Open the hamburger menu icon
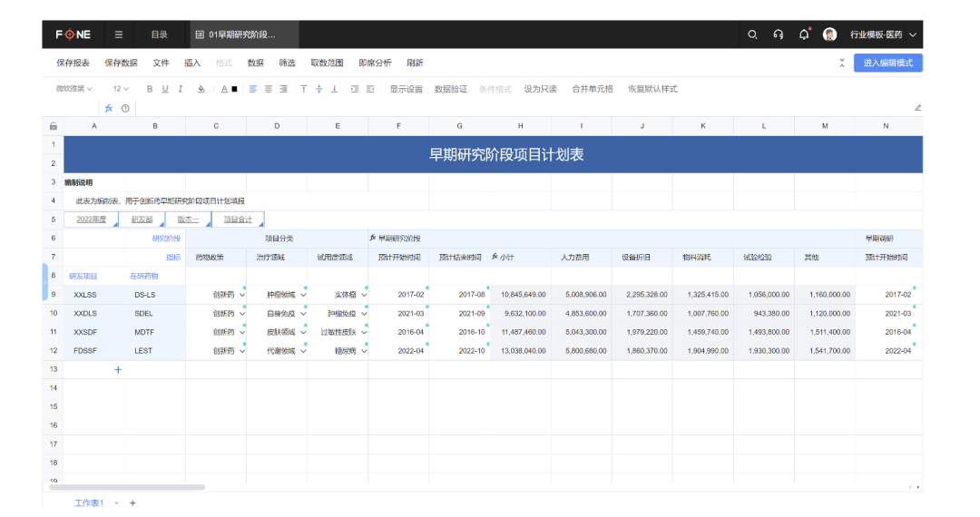Image resolution: width=980 pixels, height=517 pixels. (119, 34)
